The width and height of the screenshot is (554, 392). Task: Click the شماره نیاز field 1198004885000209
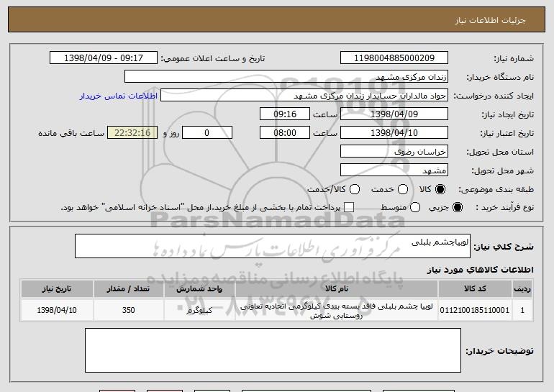point(394,58)
